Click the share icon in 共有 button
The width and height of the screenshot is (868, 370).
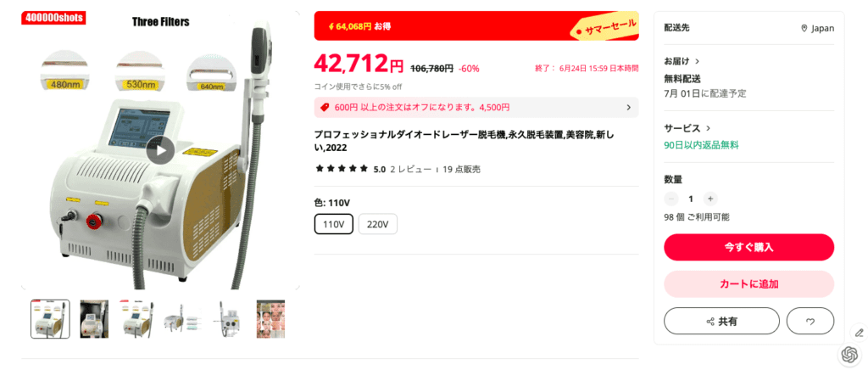point(710,322)
